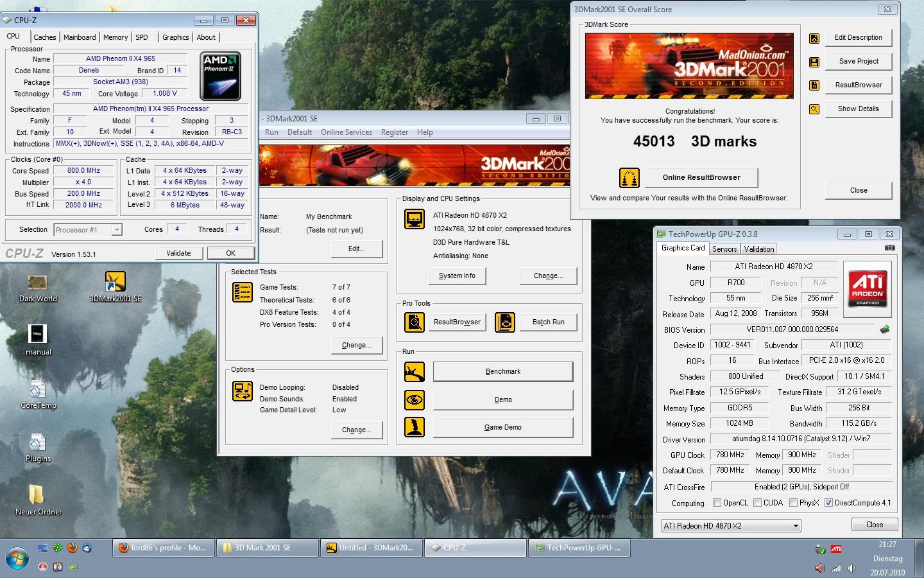Click the Batch Run icon in Pro Tools

pos(505,322)
